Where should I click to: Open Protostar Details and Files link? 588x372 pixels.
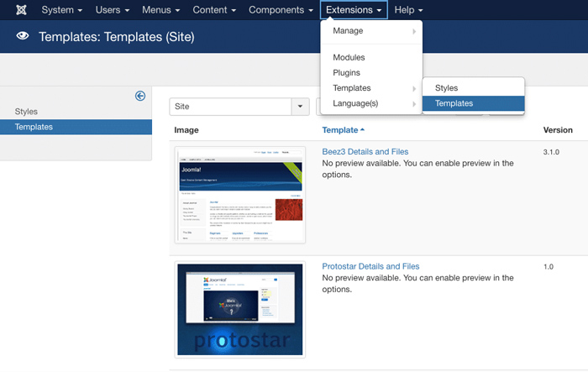[370, 266]
